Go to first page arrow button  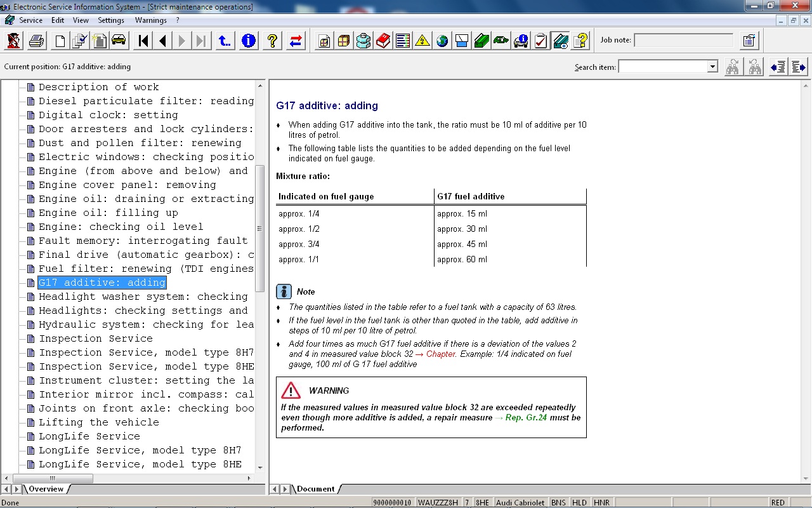[143, 41]
